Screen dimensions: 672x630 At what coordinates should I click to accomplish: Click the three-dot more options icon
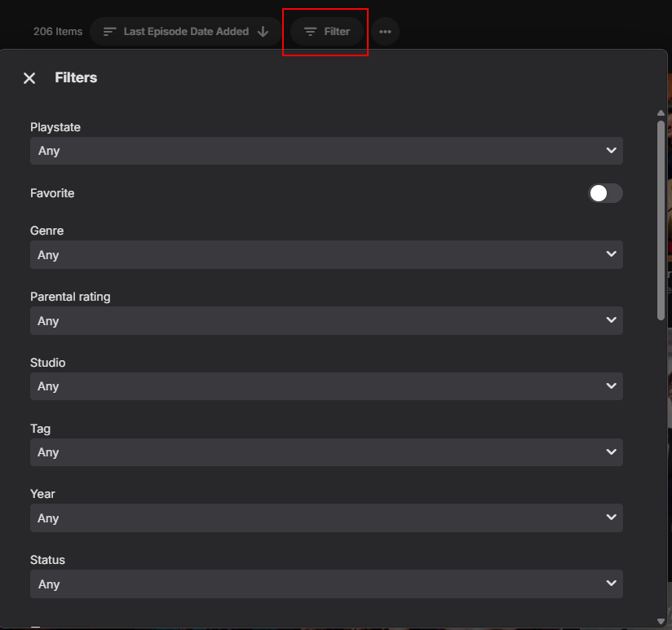[385, 31]
